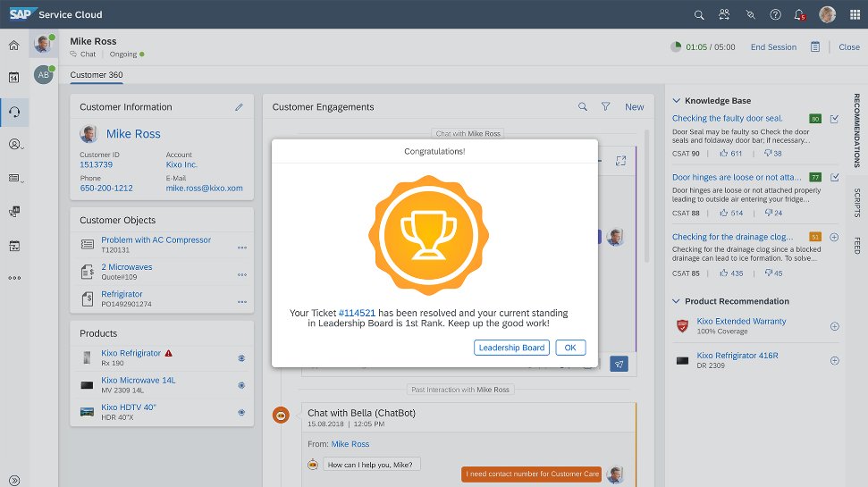Call phone number 650-200-1212
This screenshot has width=868, height=487.
click(x=106, y=189)
